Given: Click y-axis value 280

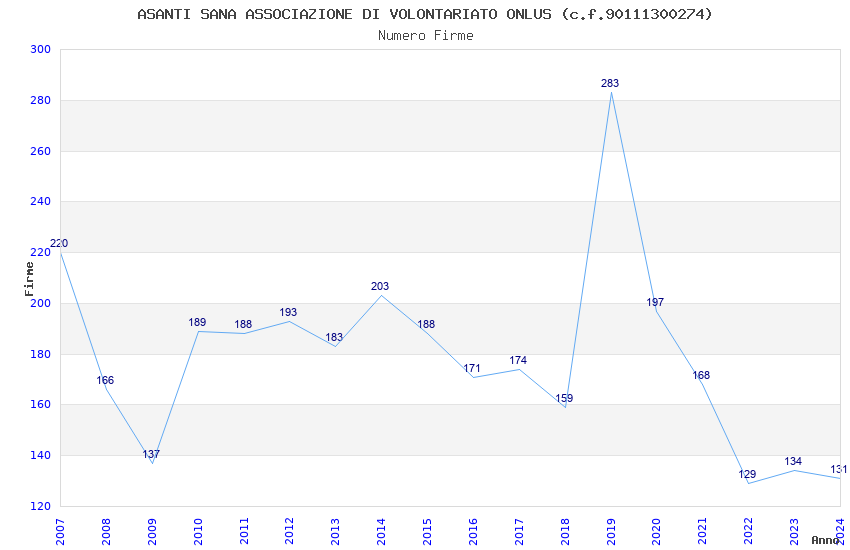Looking at the screenshot, I should click(41, 100).
